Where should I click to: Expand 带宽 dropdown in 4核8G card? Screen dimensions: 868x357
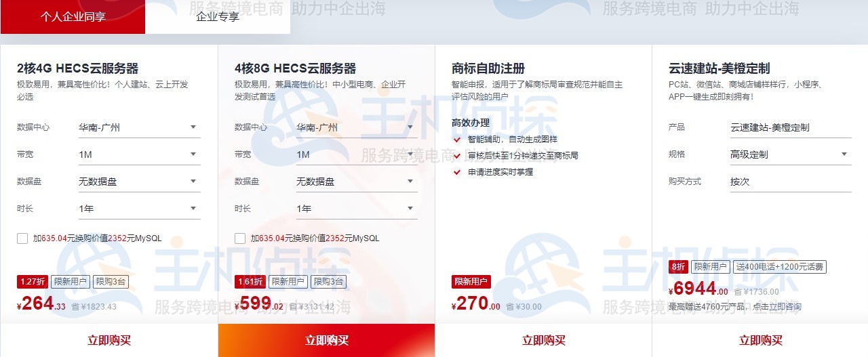(x=356, y=154)
